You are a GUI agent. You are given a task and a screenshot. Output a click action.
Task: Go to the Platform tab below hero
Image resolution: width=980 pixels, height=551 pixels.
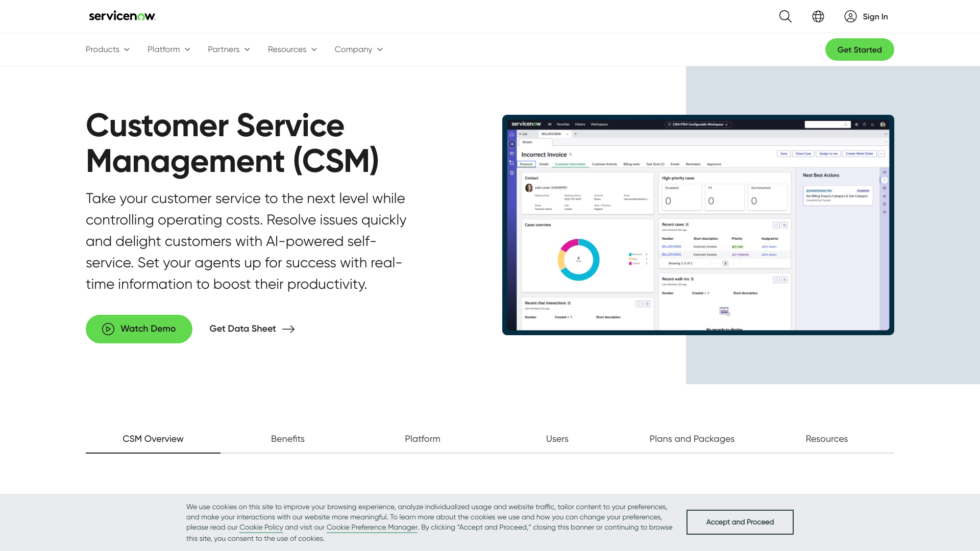pyautogui.click(x=423, y=439)
